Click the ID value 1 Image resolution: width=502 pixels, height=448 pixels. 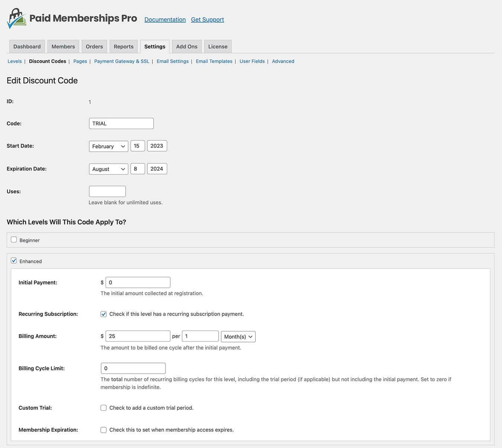(x=90, y=102)
